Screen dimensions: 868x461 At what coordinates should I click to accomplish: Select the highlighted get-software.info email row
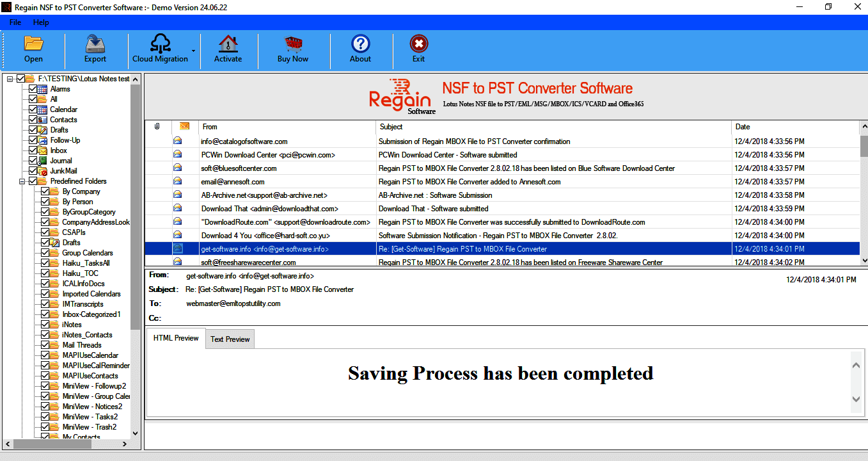[x=502, y=248]
